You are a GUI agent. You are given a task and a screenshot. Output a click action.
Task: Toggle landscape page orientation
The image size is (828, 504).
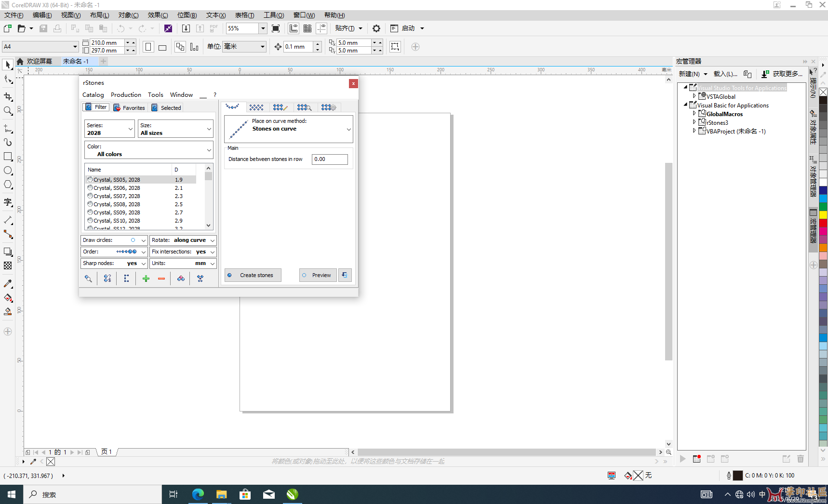pos(162,47)
